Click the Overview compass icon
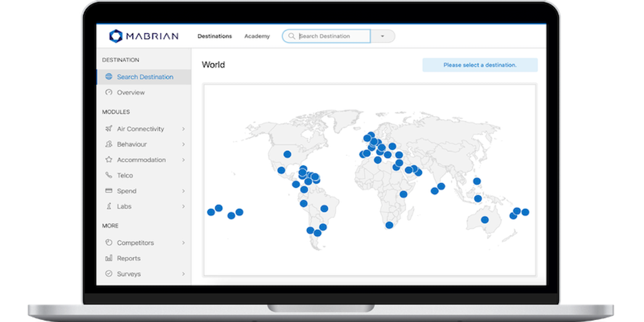The width and height of the screenshot is (644, 322). pos(109,92)
